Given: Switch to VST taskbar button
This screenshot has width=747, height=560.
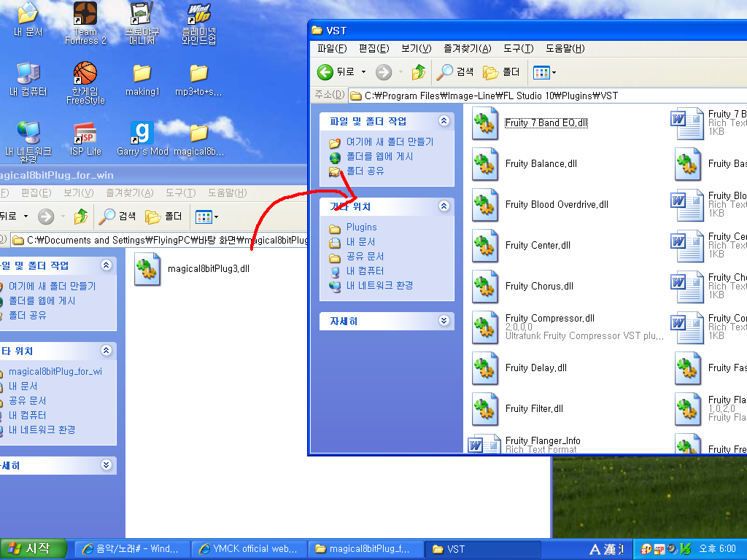Looking at the screenshot, I should tap(483, 549).
